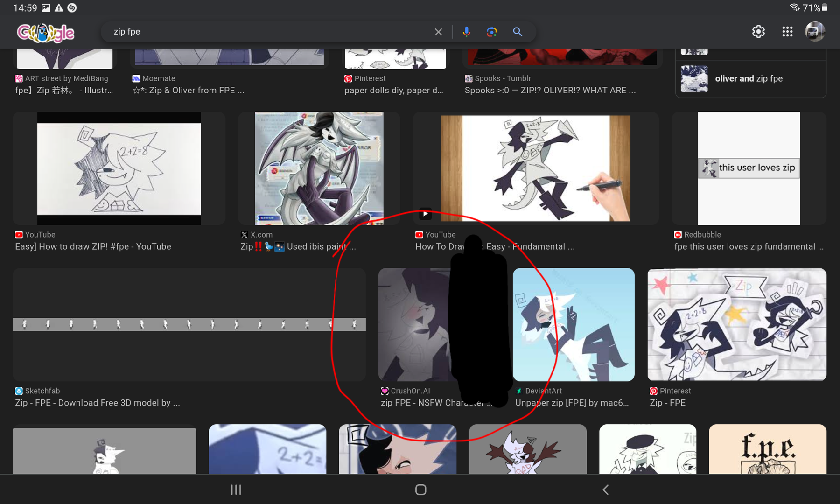Open the Google account profile picture

coord(815,32)
